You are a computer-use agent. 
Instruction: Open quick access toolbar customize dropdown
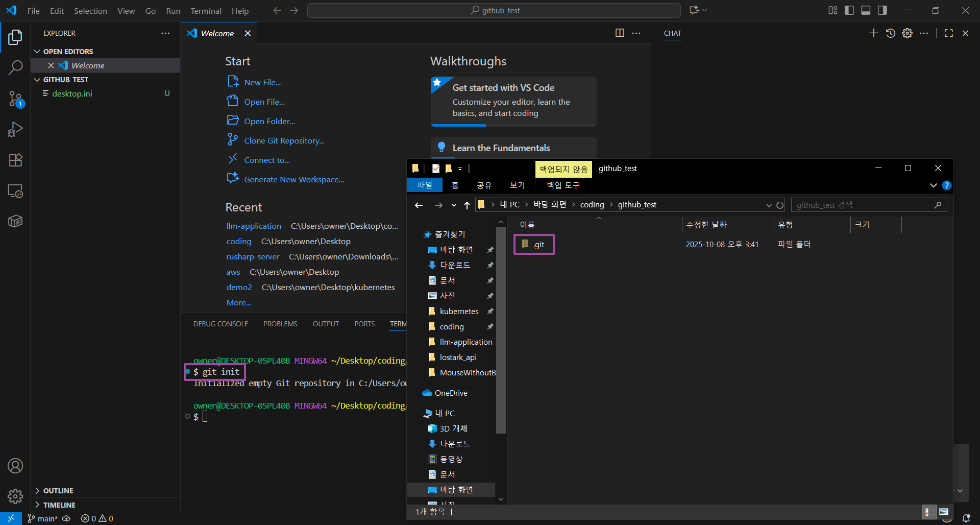point(460,169)
